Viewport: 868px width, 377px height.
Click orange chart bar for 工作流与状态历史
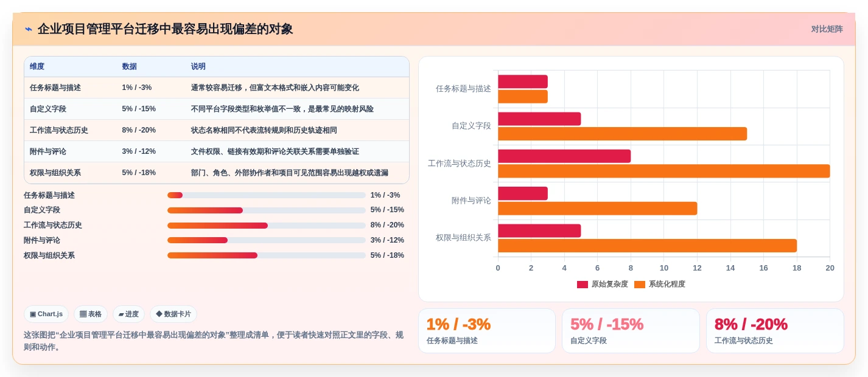[663, 171]
